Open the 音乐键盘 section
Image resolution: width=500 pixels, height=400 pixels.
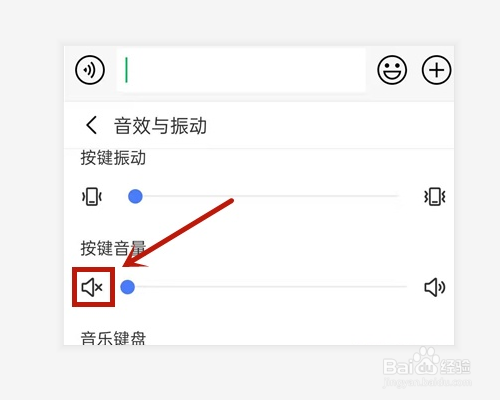click(113, 338)
